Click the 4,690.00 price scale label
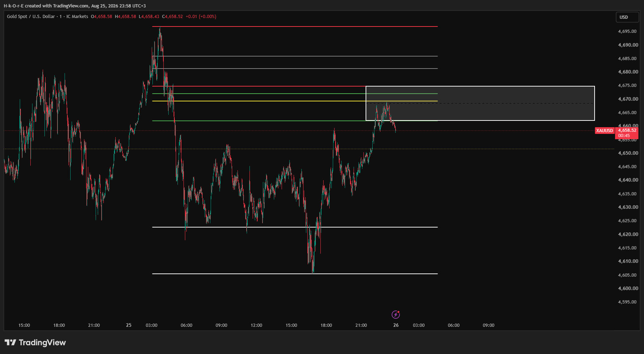Viewport: 644px width, 354px height. point(628,45)
